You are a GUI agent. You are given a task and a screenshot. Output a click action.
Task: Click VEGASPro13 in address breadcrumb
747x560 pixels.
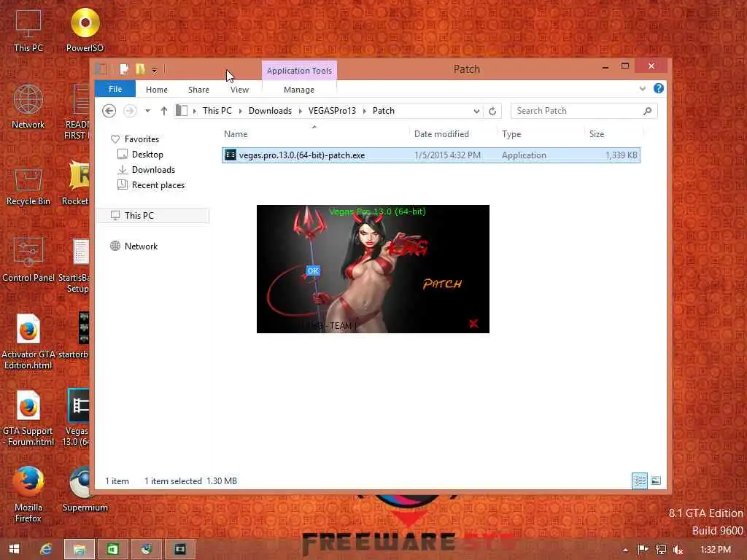coord(332,111)
